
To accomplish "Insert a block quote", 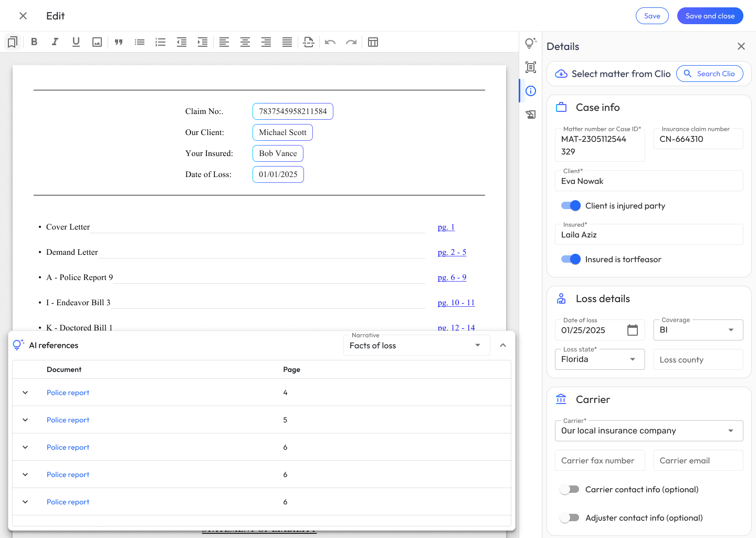I will (119, 42).
